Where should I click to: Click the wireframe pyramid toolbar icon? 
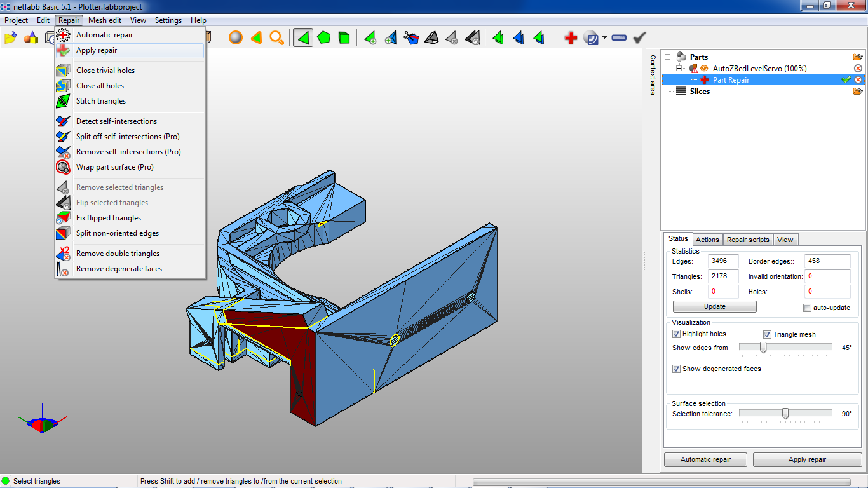click(431, 38)
